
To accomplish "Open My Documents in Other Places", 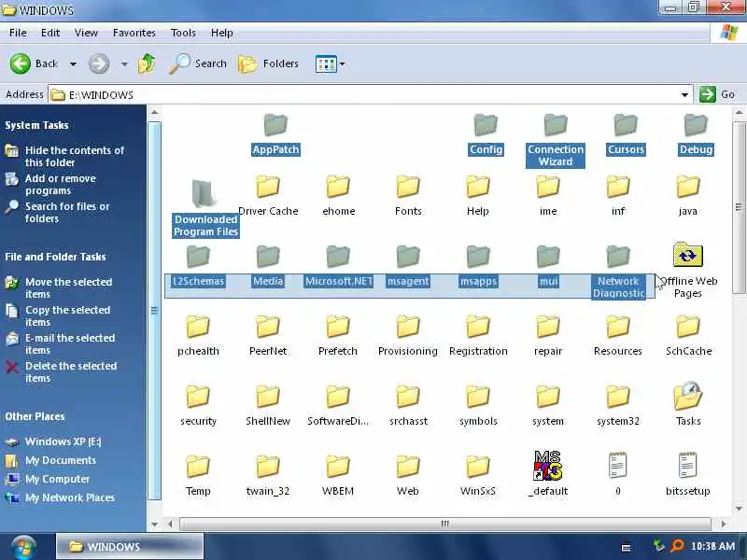I will (x=61, y=460).
